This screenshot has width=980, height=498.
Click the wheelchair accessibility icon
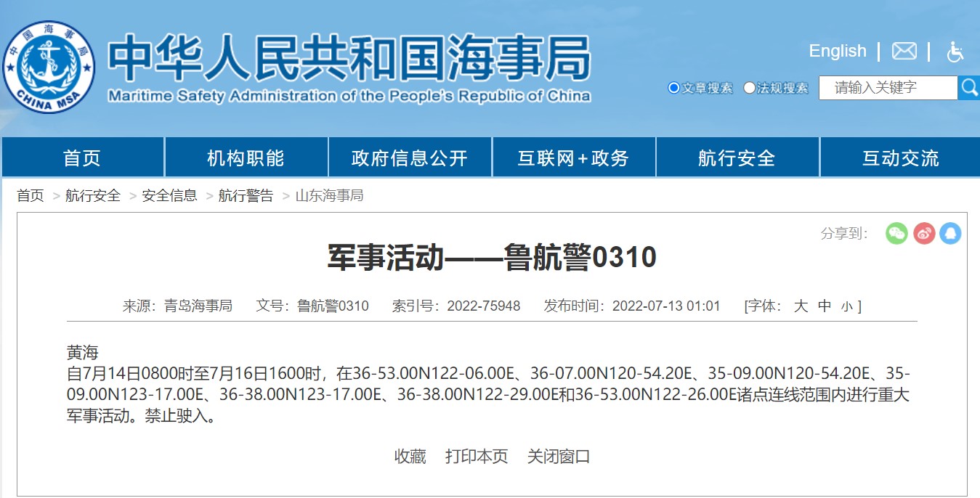point(955,52)
